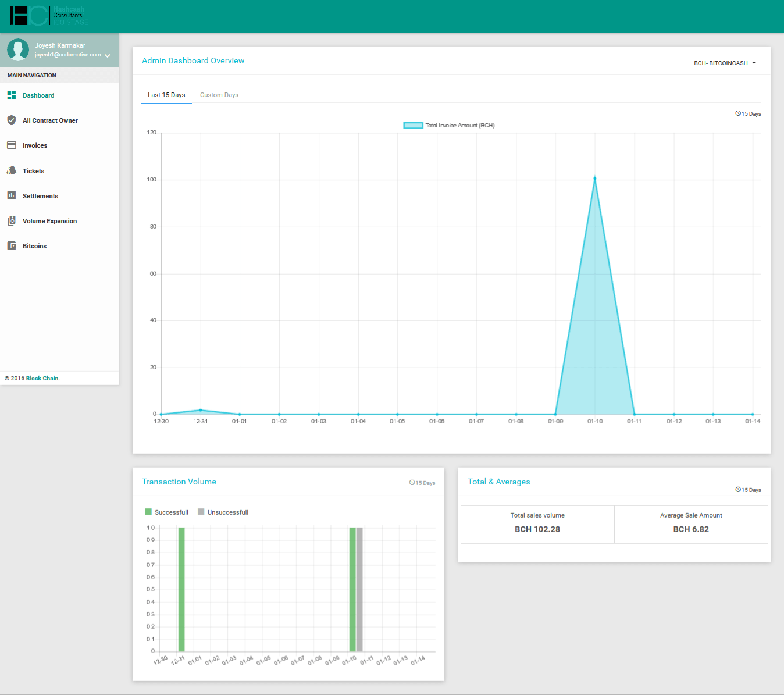Click the green bar at 12-31
This screenshot has width=784, height=695.
[181, 589]
